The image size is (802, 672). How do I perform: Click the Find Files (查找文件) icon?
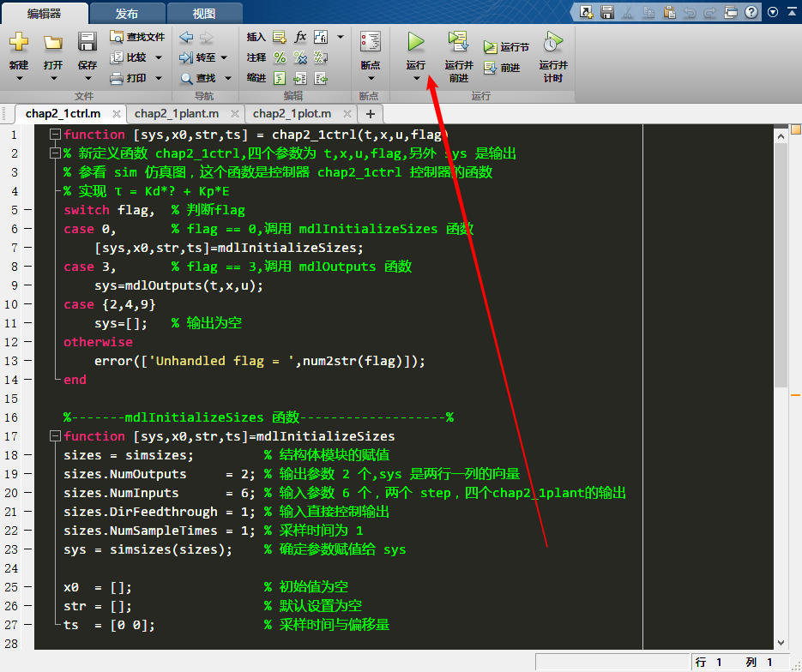tap(117, 37)
